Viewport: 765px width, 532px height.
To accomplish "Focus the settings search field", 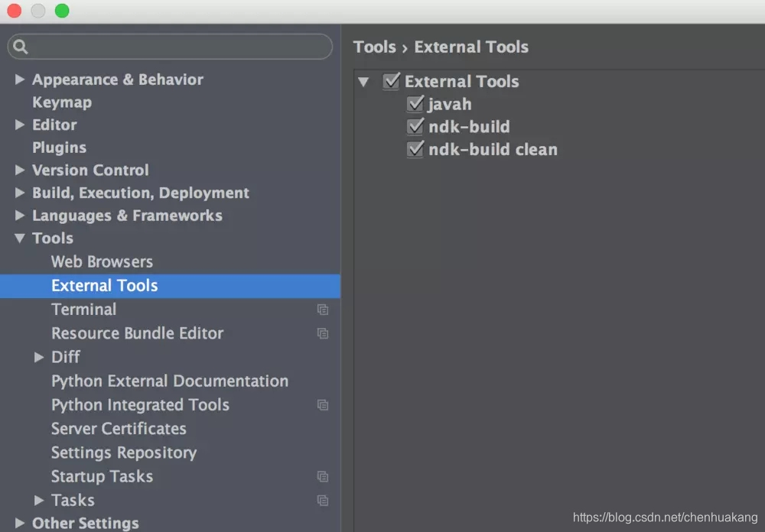I will (171, 47).
